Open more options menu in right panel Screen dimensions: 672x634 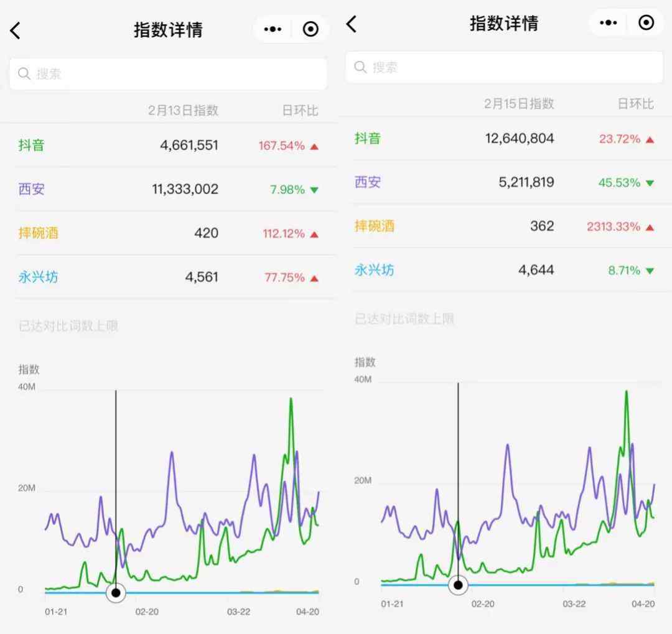click(608, 22)
